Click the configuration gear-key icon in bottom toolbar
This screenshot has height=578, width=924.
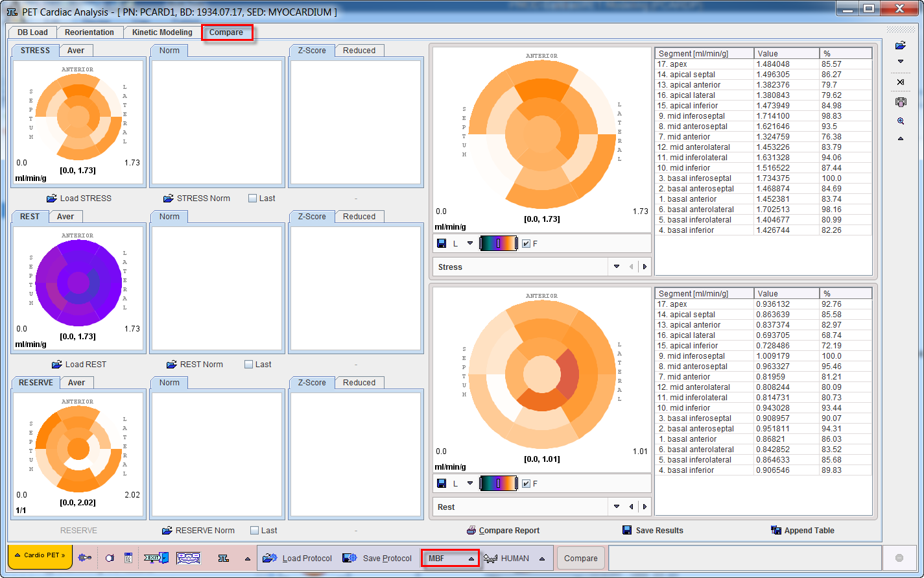pyautogui.click(x=84, y=558)
